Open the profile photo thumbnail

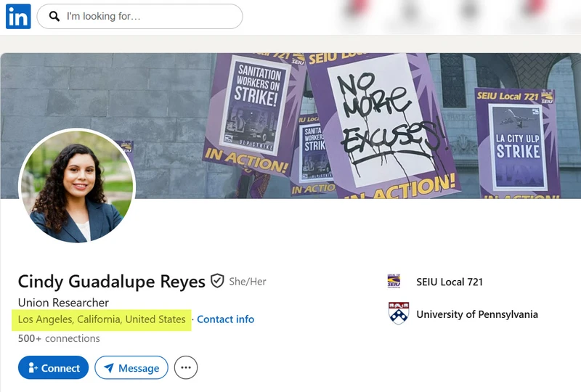77,186
